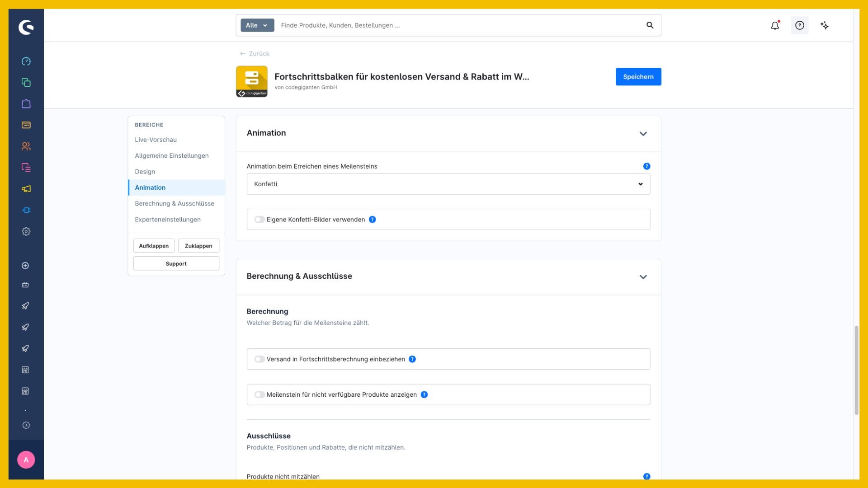Focus the Finde Produkte search field
Viewport: 868px width, 488px height.
pyautogui.click(x=459, y=25)
